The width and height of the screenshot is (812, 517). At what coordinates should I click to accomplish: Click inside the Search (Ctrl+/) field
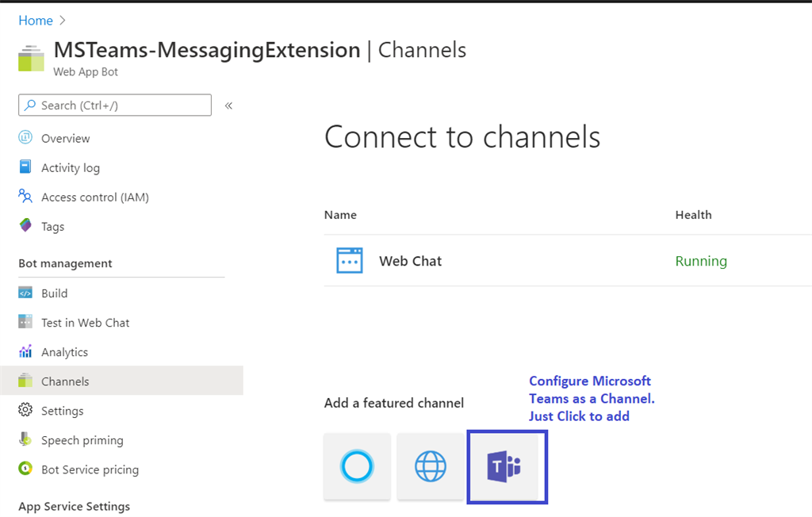coord(114,105)
